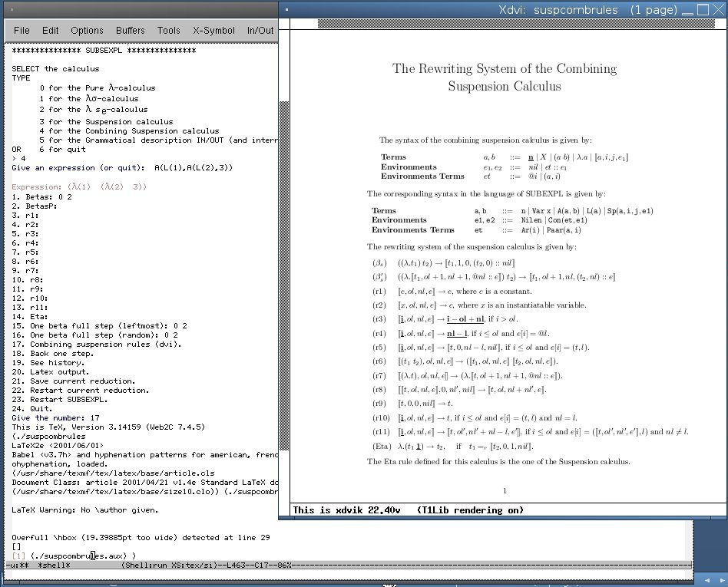Click the buffer modified indicator in mode line

click(22, 566)
